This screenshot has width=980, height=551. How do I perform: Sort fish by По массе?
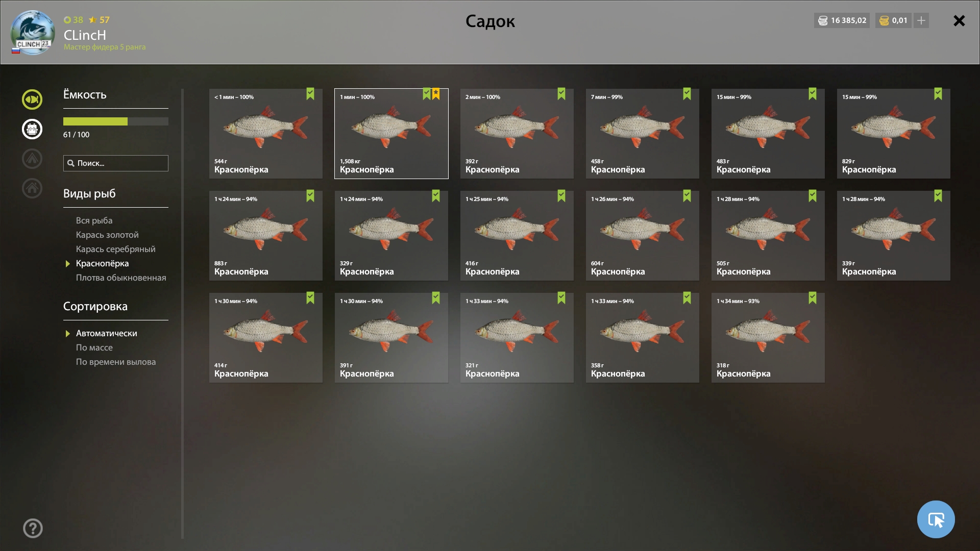click(x=94, y=347)
